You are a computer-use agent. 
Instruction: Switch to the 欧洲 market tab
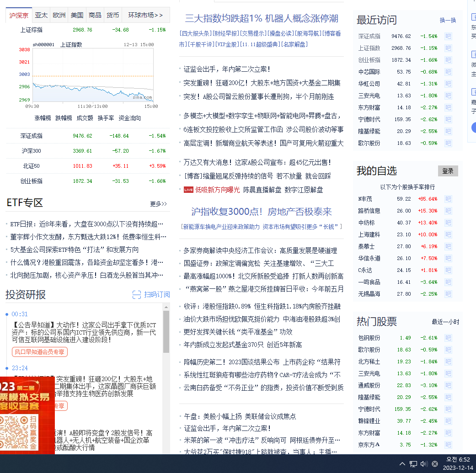pyautogui.click(x=59, y=15)
